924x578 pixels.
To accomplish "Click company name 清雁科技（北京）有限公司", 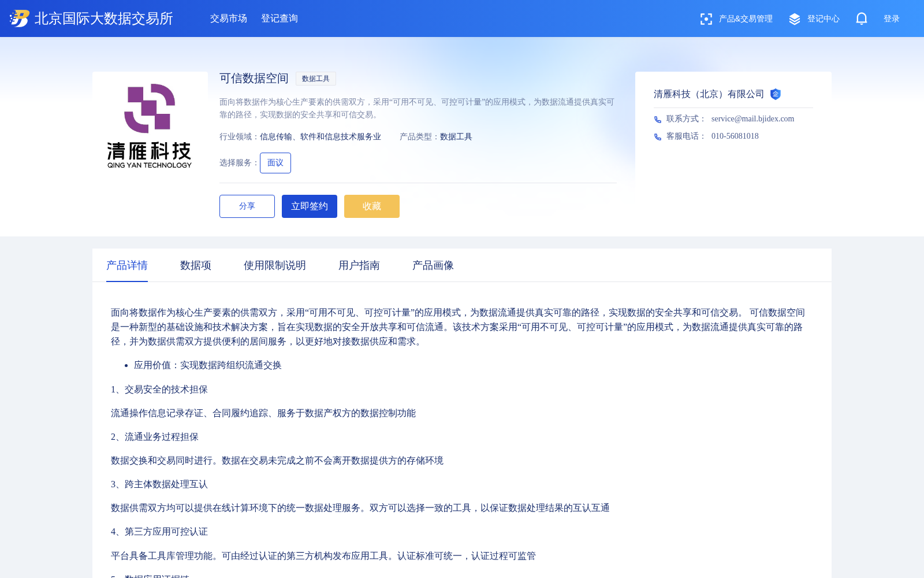I will pyautogui.click(x=709, y=94).
